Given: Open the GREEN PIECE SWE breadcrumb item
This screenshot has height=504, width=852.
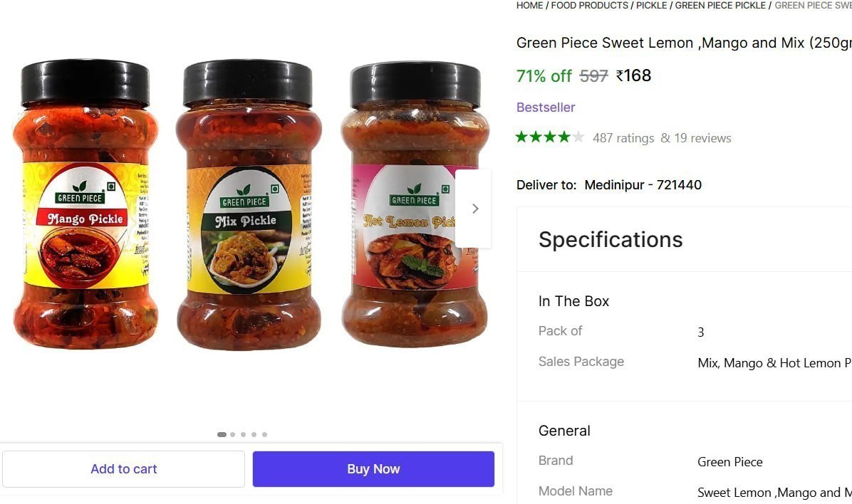Looking at the screenshot, I should [x=812, y=5].
